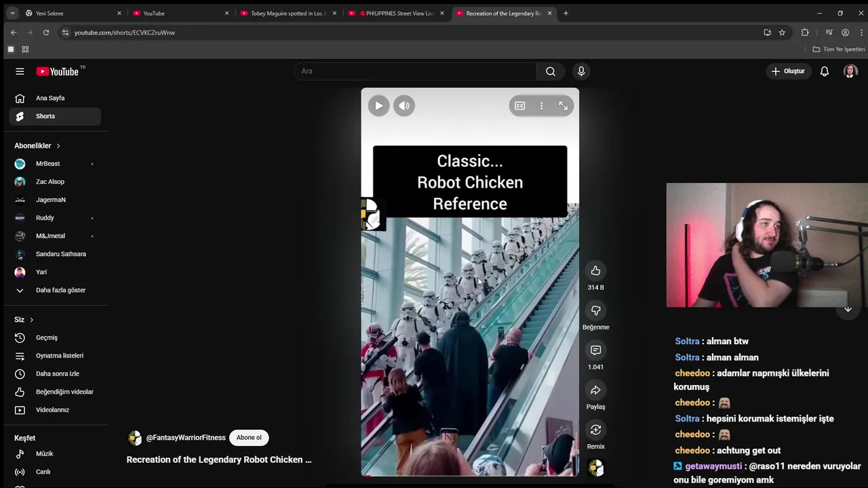Open the Remix option
Screen dimensions: 868x488
coord(595,430)
